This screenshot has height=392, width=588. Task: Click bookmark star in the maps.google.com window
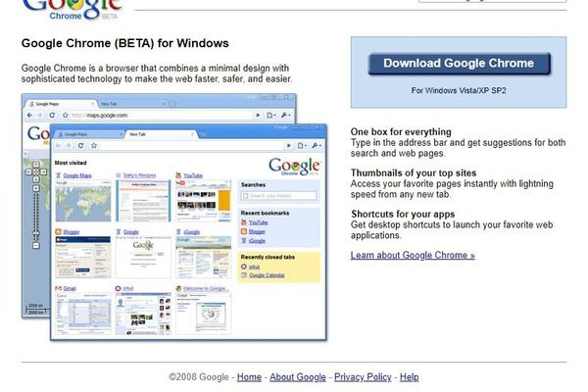66,116
